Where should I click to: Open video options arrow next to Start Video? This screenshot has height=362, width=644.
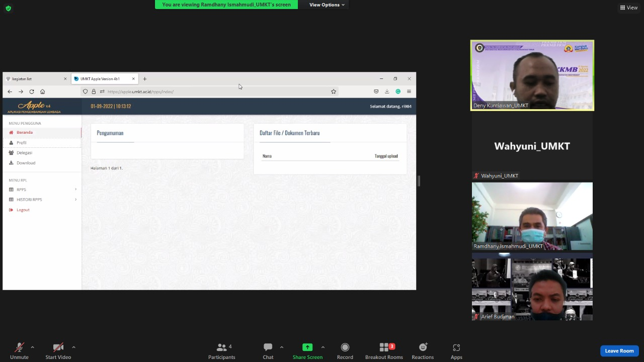(73, 347)
